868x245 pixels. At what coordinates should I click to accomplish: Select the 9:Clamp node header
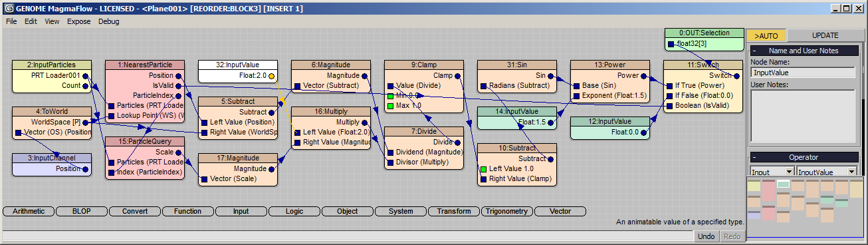coord(424,65)
